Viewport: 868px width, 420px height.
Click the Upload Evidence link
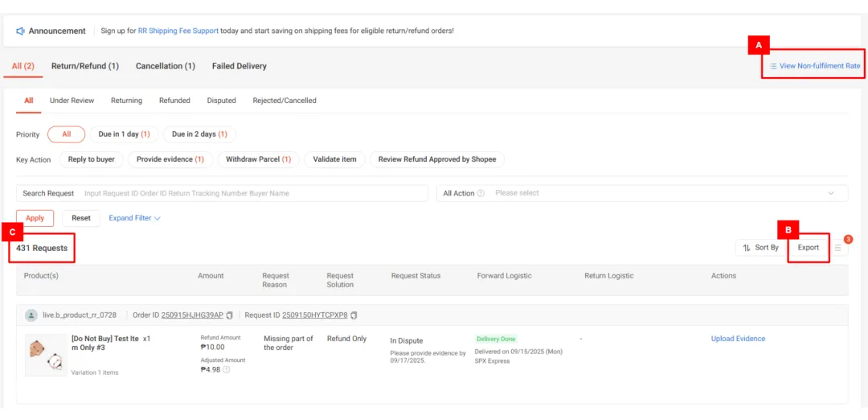coord(738,339)
